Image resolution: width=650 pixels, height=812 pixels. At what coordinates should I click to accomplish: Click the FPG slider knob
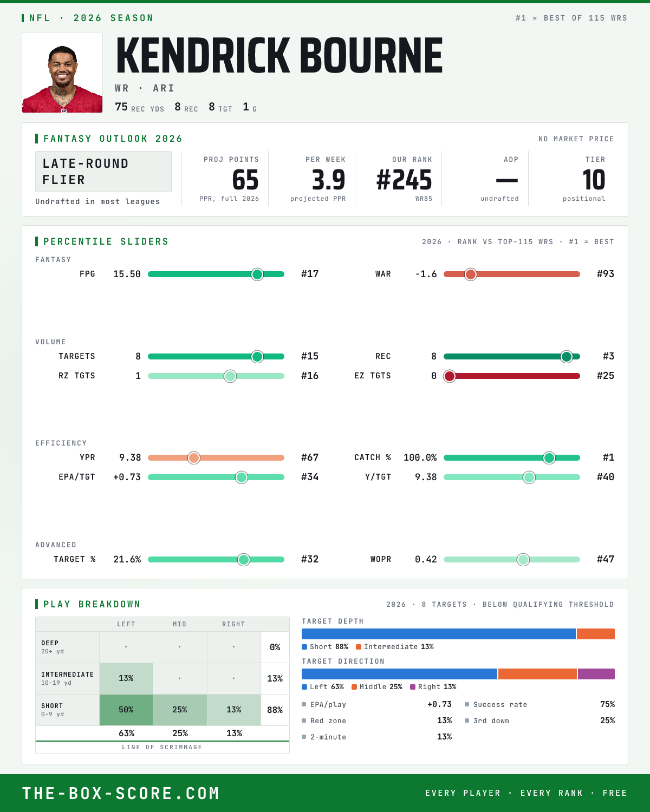pyautogui.click(x=257, y=274)
